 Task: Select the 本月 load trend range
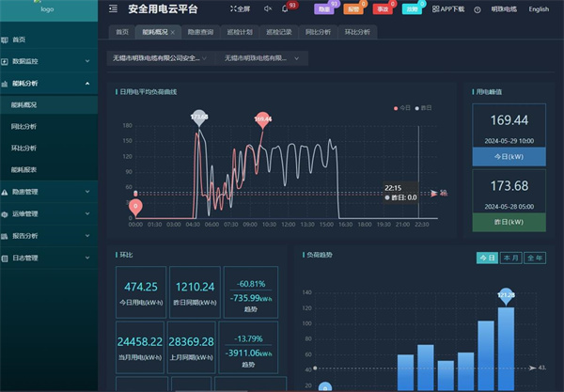click(510, 258)
